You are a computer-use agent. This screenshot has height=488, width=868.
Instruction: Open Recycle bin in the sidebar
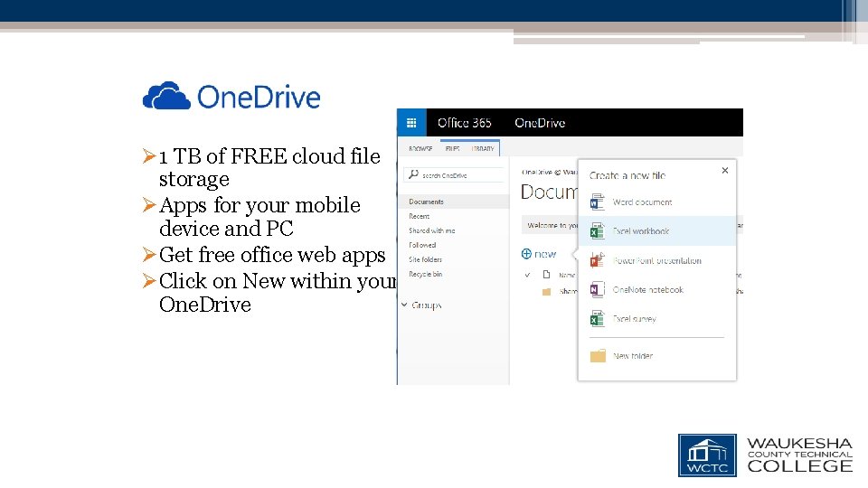(425, 274)
